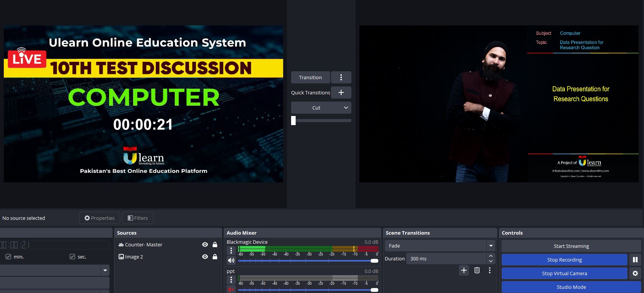Click the program output with presenter
The height and width of the screenshot is (293, 644).
[499, 104]
